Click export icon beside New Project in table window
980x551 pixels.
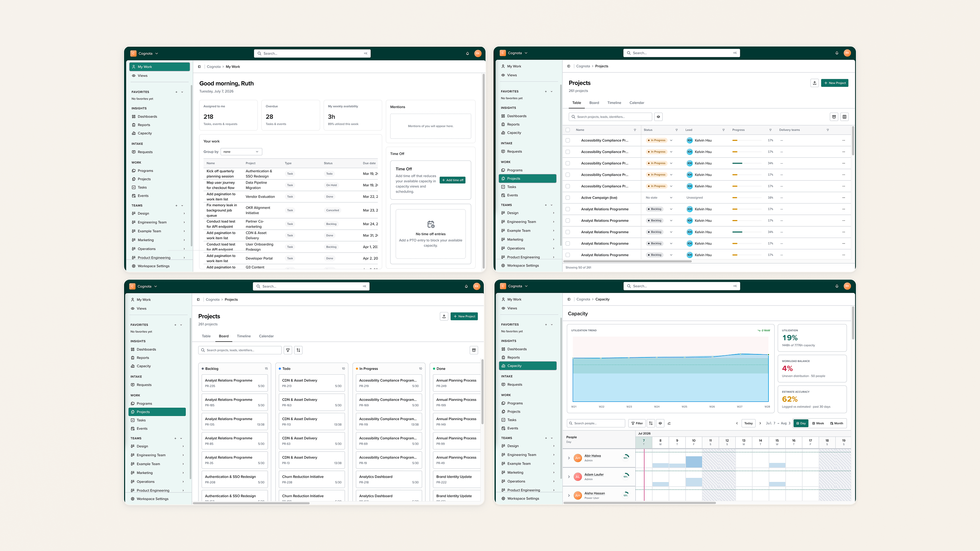[815, 83]
